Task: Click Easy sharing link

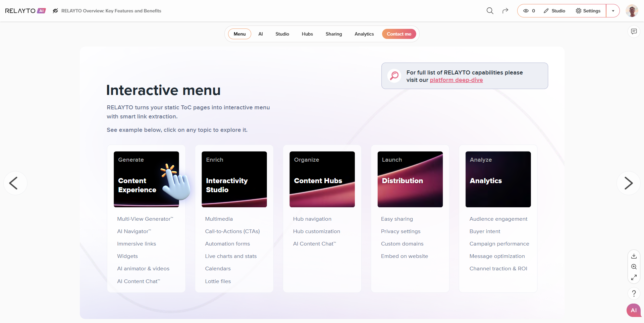Action: click(x=397, y=219)
